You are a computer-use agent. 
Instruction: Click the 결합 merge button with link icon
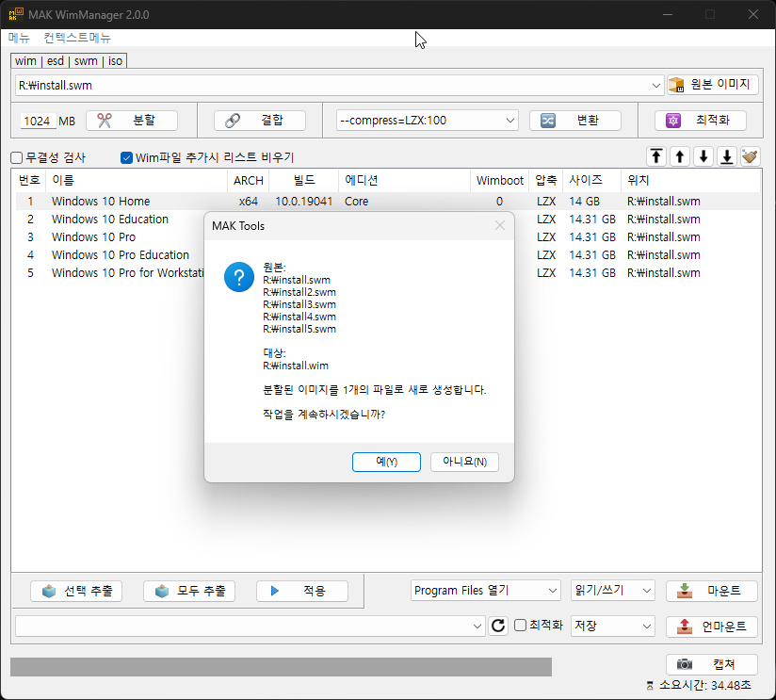[x=260, y=121]
